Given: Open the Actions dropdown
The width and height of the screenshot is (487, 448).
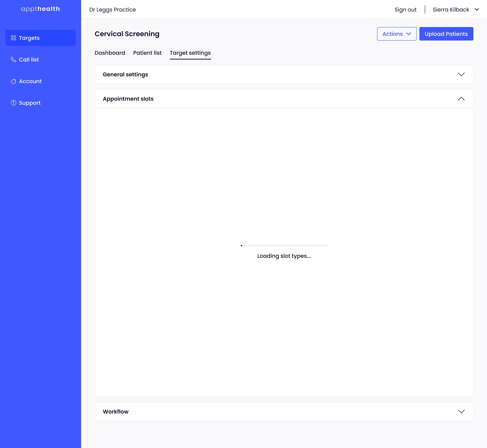Looking at the screenshot, I should (397, 34).
